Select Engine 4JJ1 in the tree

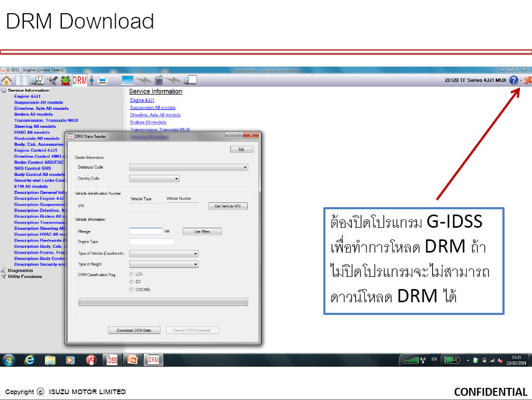[27, 96]
